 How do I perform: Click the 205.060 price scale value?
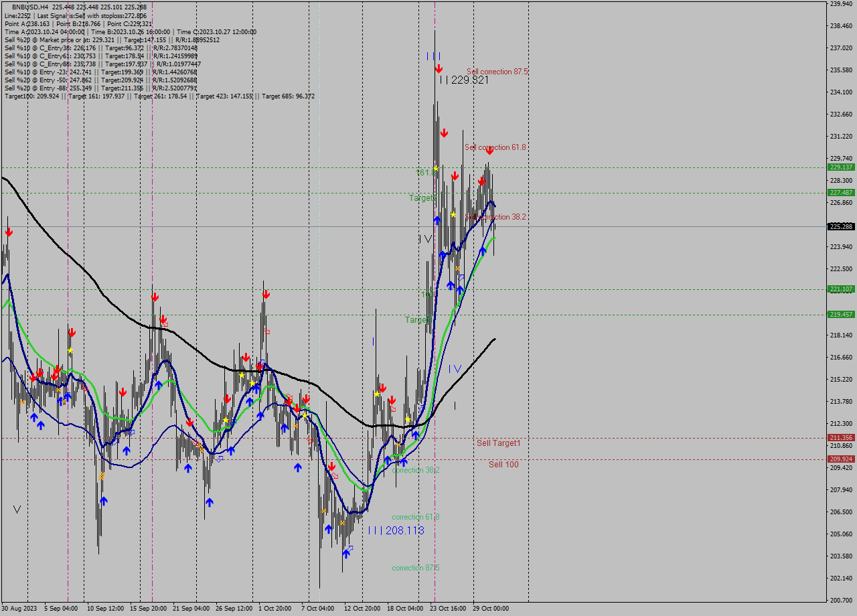(x=841, y=534)
